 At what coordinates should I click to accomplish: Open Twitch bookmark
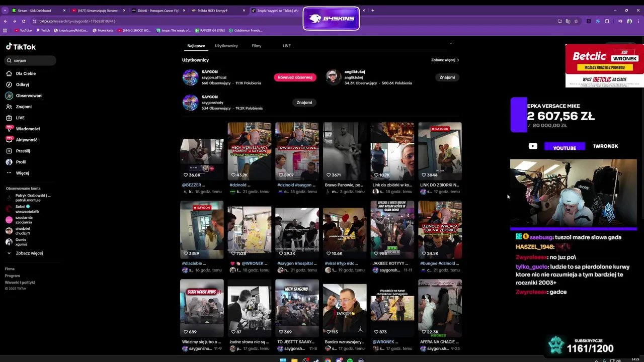pyautogui.click(x=43, y=30)
